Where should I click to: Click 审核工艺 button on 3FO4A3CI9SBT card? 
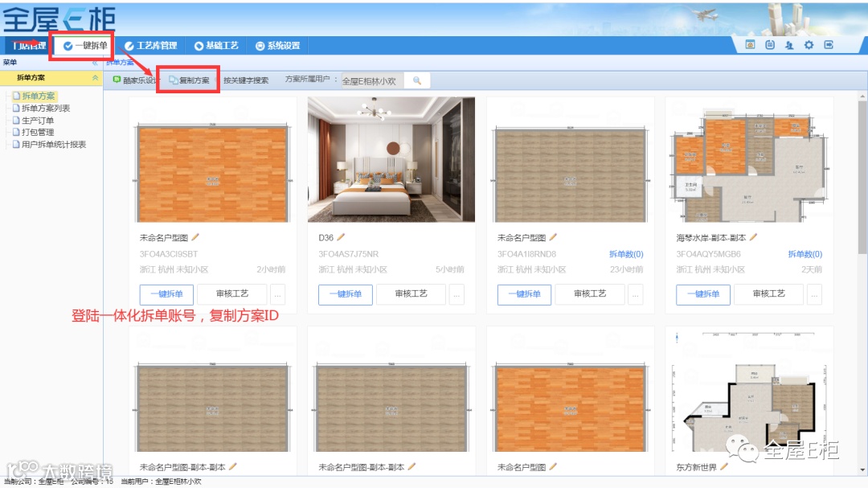pos(232,293)
